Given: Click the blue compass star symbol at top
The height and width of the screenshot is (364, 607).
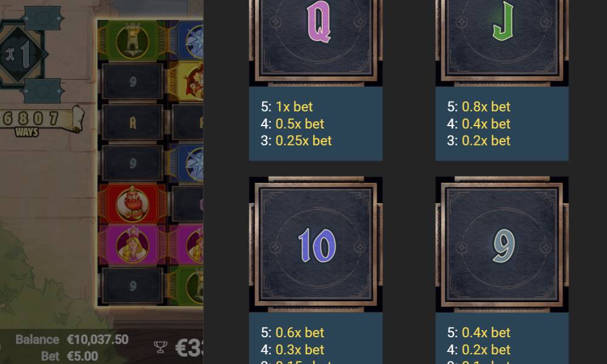Looking at the screenshot, I should pyautogui.click(x=186, y=41).
